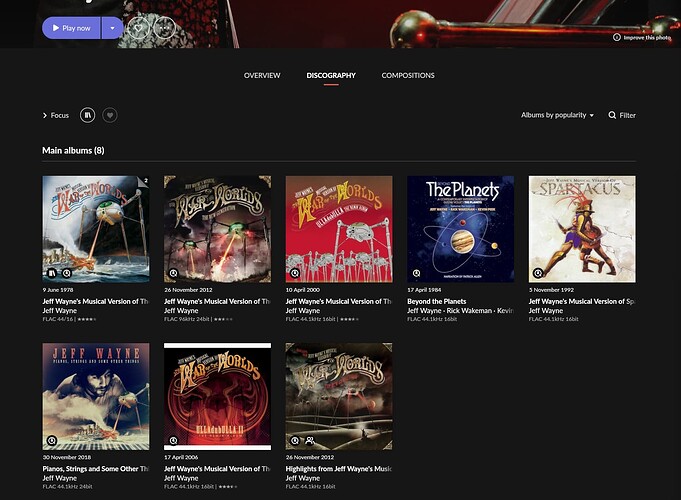This screenshot has width=681, height=500.
Task: Open the 1978 War of the Worlds album cover
Action: 96,229
